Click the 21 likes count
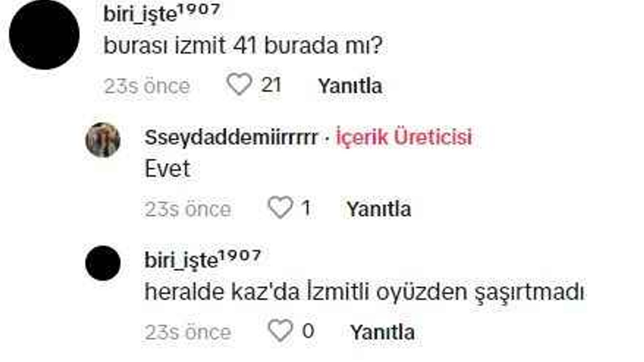Screen dimensions: 644x362 271,85
